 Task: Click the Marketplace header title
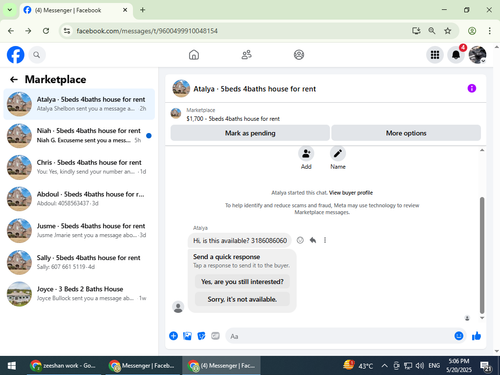[55, 79]
